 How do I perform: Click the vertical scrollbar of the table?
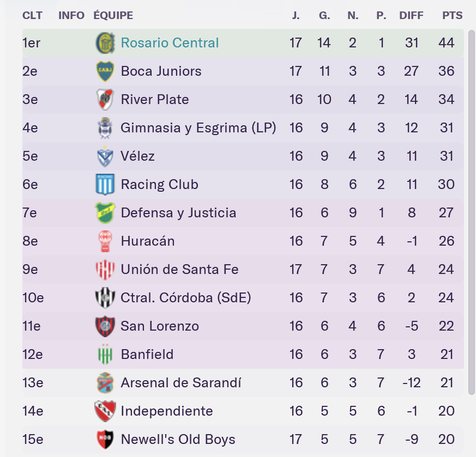(x=472, y=212)
